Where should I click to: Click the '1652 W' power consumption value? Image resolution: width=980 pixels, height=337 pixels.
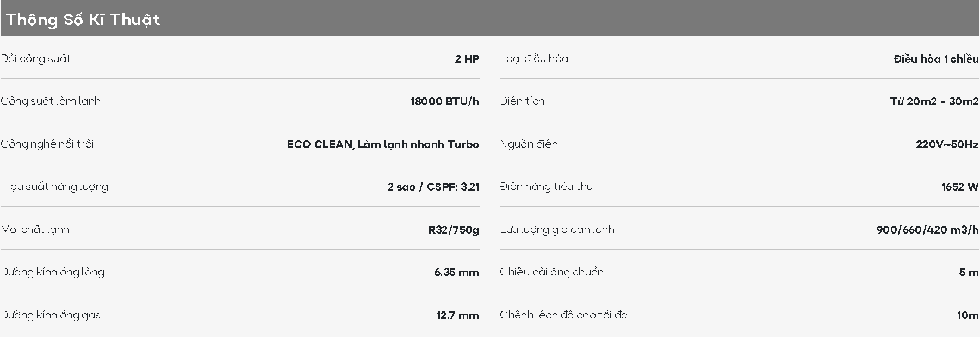(x=959, y=187)
